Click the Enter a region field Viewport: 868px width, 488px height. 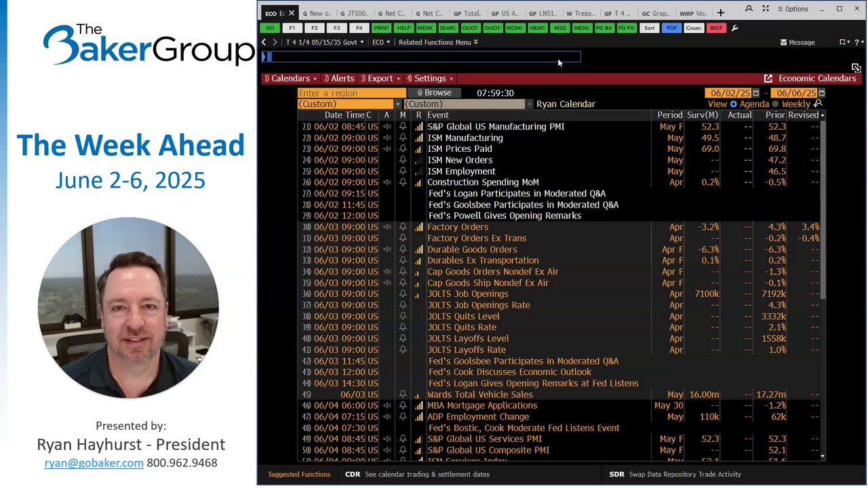point(351,93)
